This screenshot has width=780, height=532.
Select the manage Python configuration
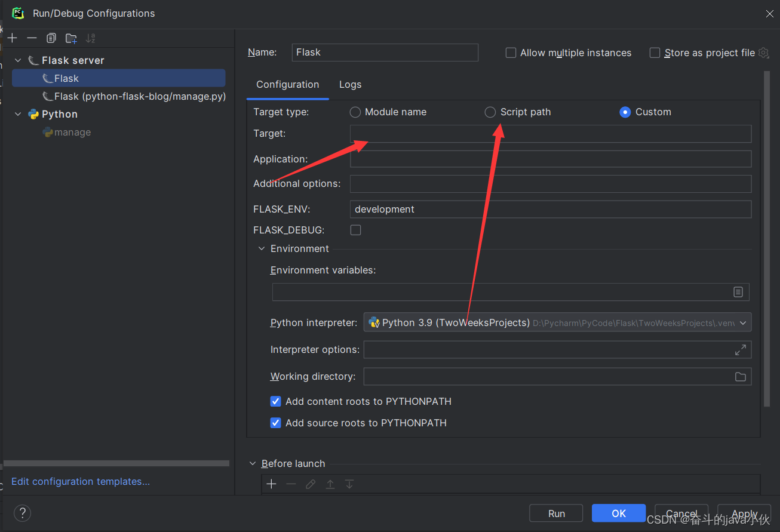tap(67, 133)
